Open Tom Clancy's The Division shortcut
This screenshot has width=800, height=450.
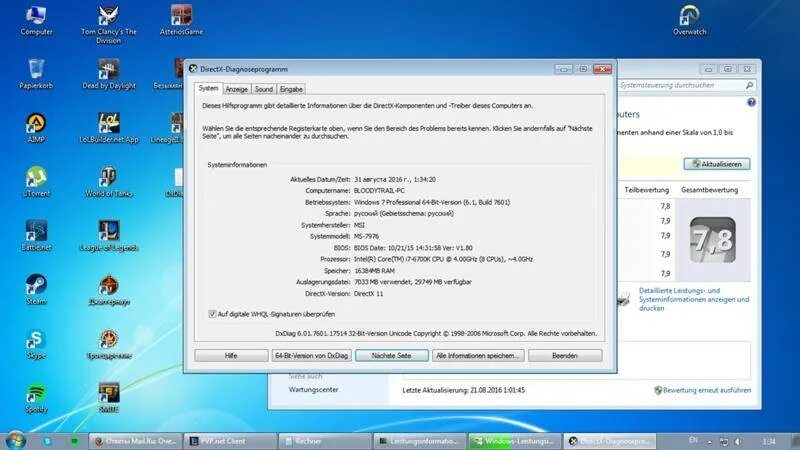coord(109,24)
